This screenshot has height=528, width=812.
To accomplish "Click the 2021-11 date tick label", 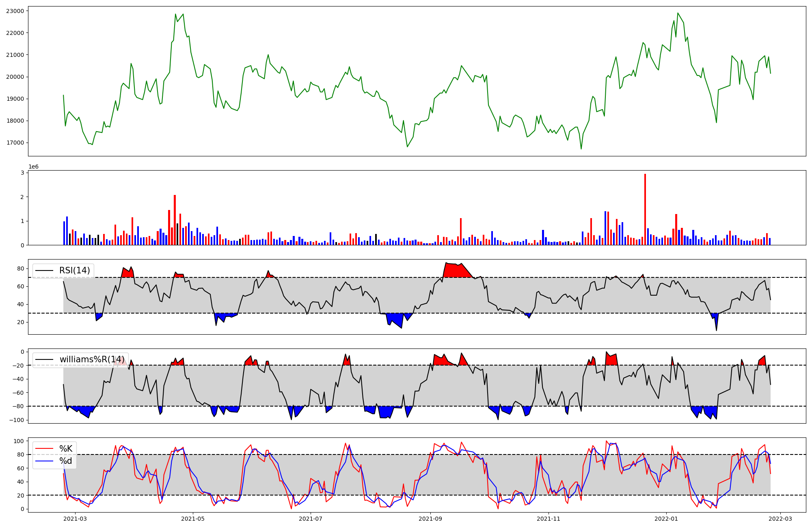I will [x=549, y=519].
